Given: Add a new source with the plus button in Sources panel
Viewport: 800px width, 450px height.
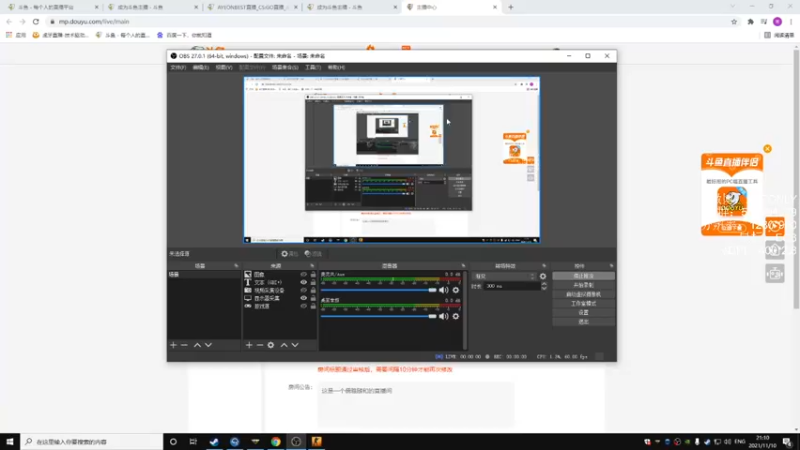Looking at the screenshot, I should point(249,345).
